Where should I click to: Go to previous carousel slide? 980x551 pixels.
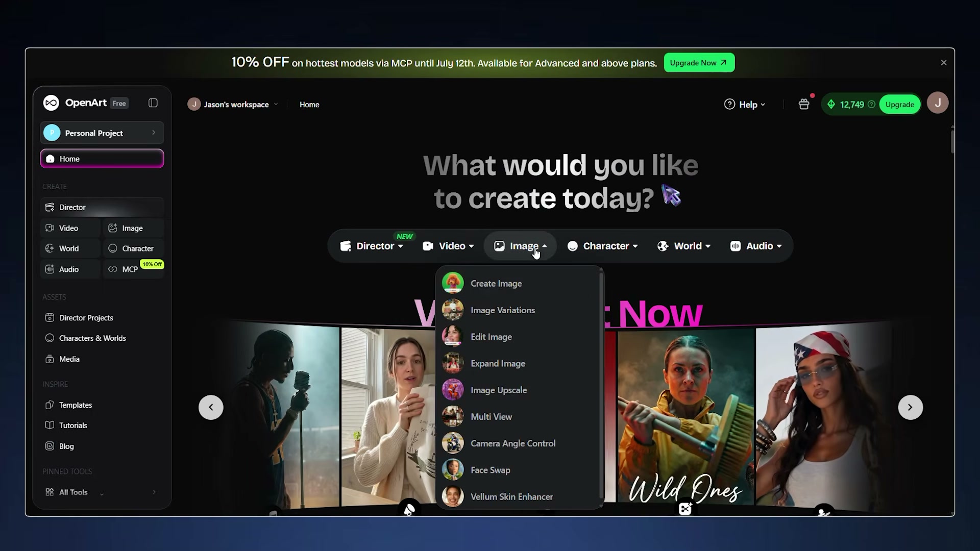(x=211, y=408)
